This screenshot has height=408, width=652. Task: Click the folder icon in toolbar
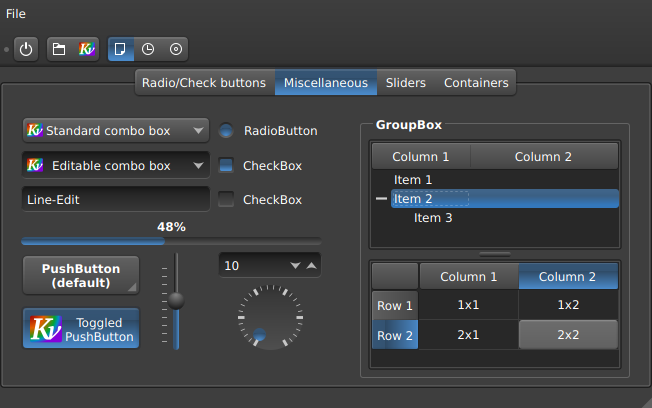coord(59,48)
